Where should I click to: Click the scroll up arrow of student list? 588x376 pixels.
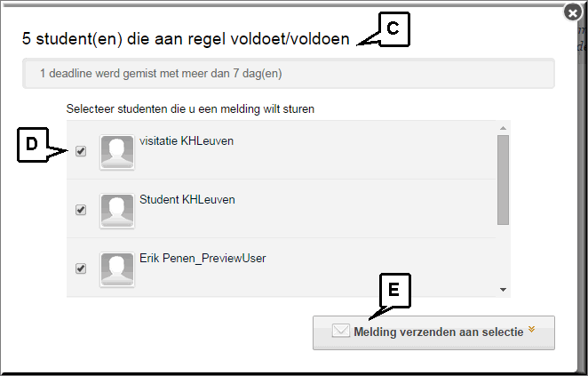click(503, 128)
